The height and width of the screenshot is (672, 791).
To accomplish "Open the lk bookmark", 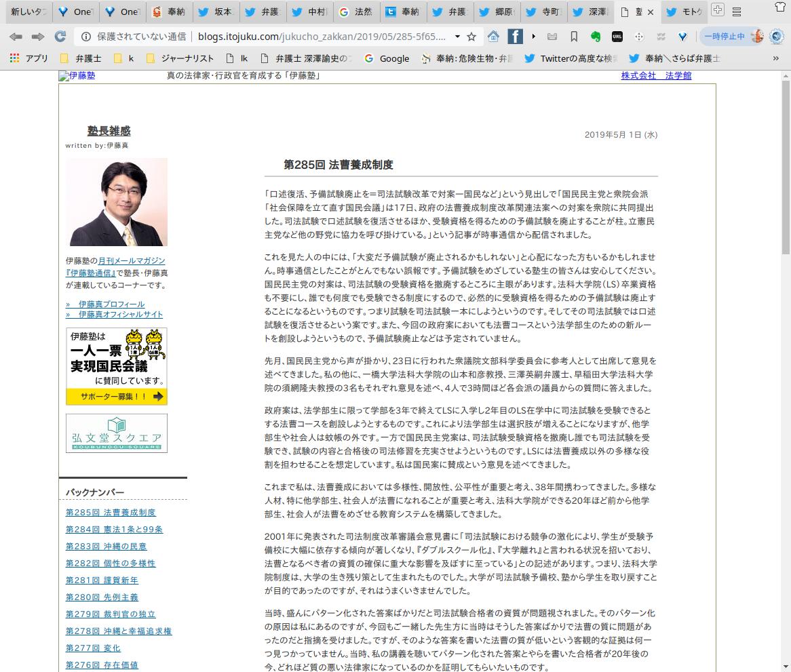I will 237,58.
